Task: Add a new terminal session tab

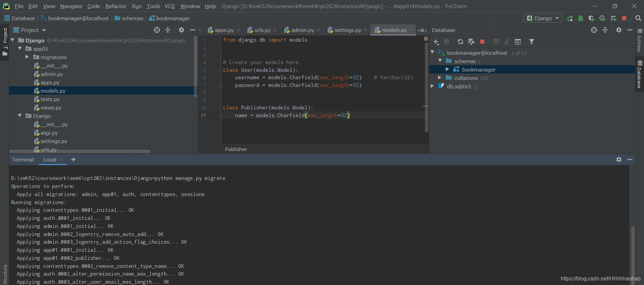Action: 73,159
